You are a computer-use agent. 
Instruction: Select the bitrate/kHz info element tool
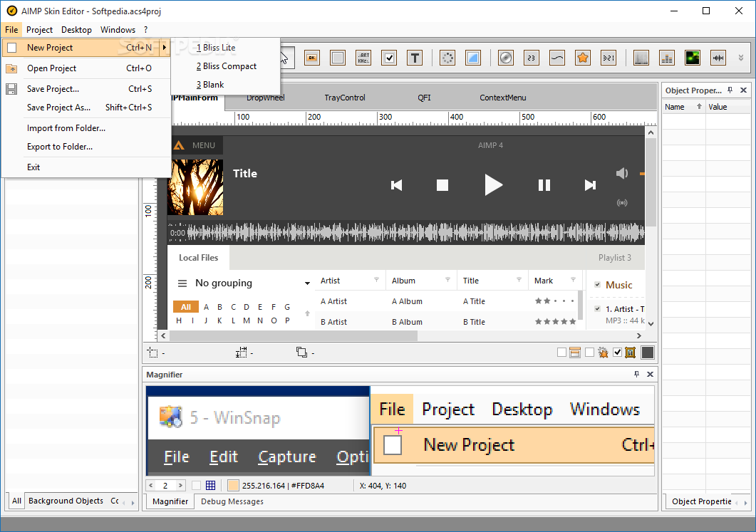coord(363,58)
